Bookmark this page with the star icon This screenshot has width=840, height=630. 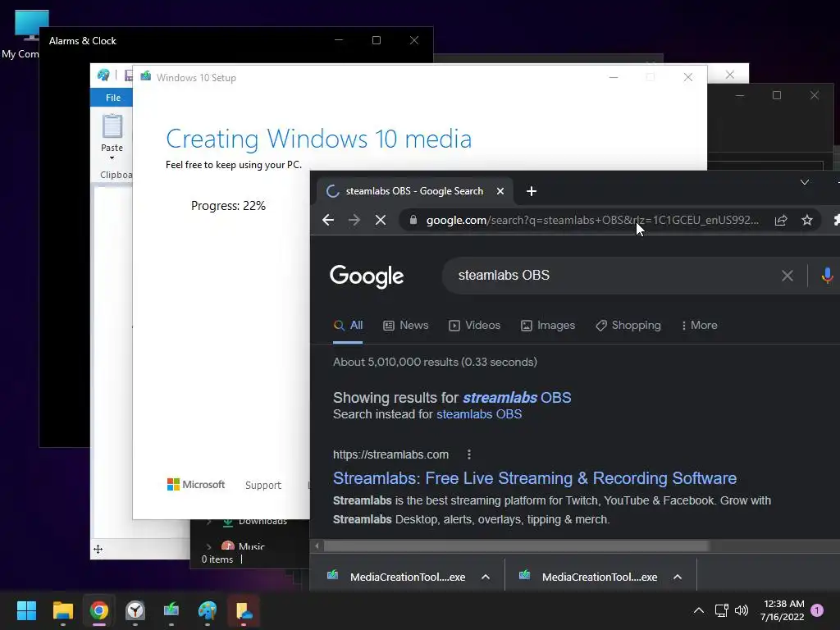(x=807, y=220)
